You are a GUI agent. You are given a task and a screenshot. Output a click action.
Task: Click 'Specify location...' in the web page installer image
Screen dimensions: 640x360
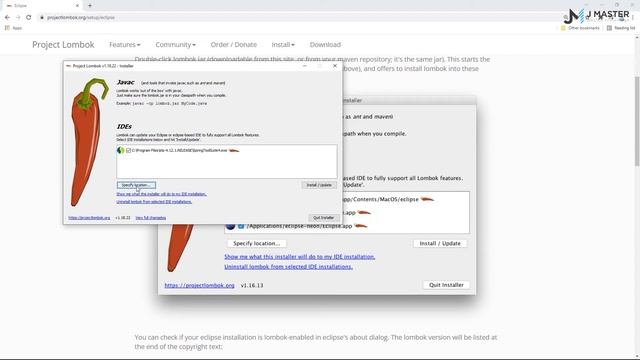click(256, 243)
